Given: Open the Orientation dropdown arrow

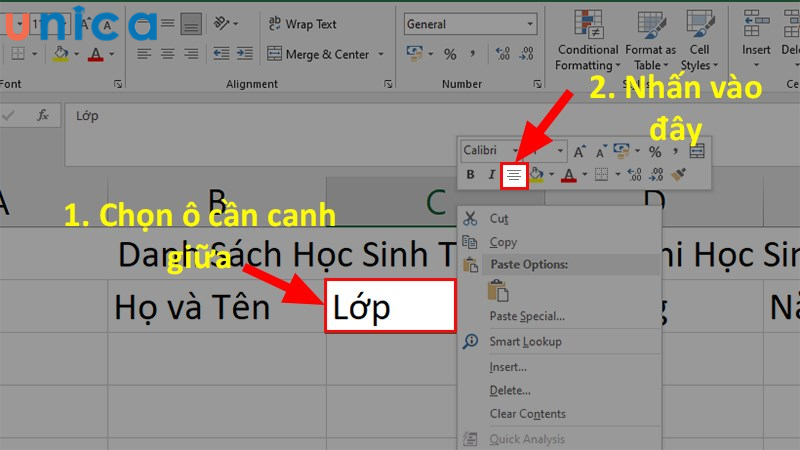Looking at the screenshot, I should [x=235, y=23].
